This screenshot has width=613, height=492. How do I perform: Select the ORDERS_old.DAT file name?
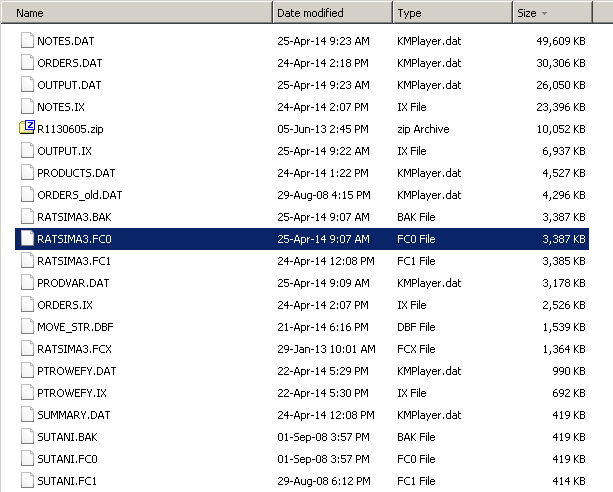point(80,195)
